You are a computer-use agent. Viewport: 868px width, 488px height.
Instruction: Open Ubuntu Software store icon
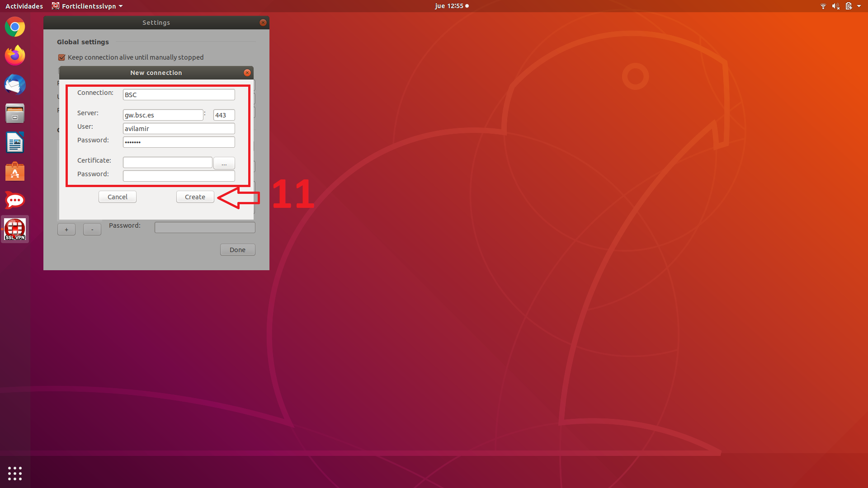(15, 172)
